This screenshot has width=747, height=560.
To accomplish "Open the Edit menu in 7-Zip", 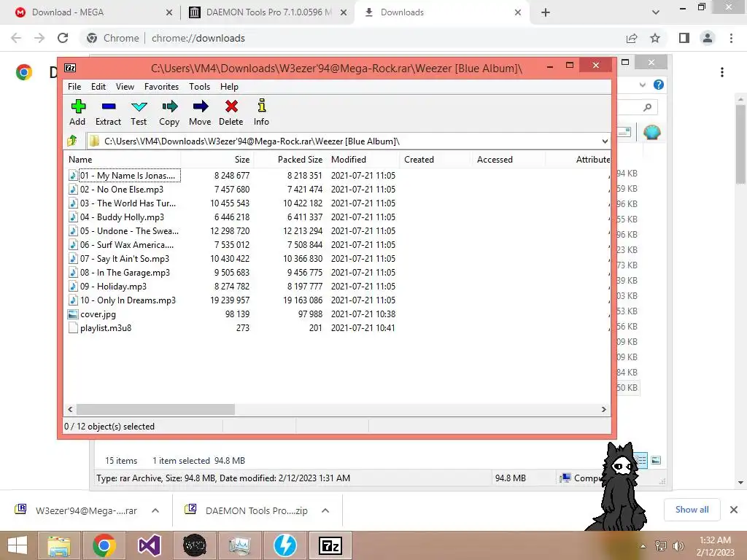I will (x=98, y=87).
